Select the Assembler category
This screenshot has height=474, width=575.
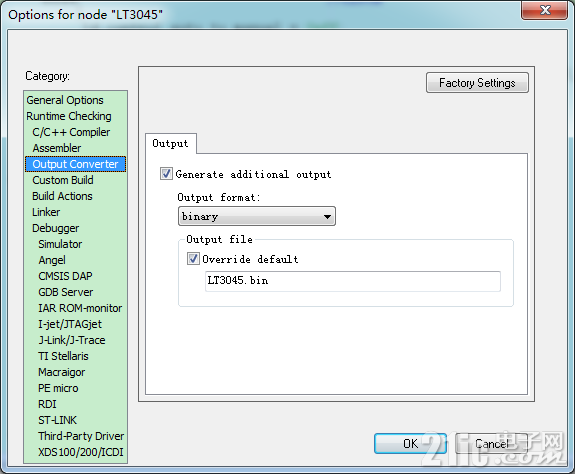57,148
